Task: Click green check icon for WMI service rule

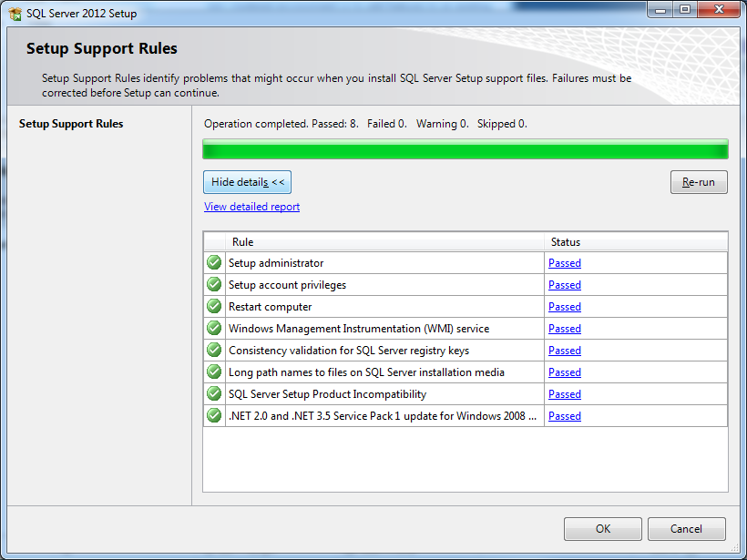Action: (x=214, y=328)
